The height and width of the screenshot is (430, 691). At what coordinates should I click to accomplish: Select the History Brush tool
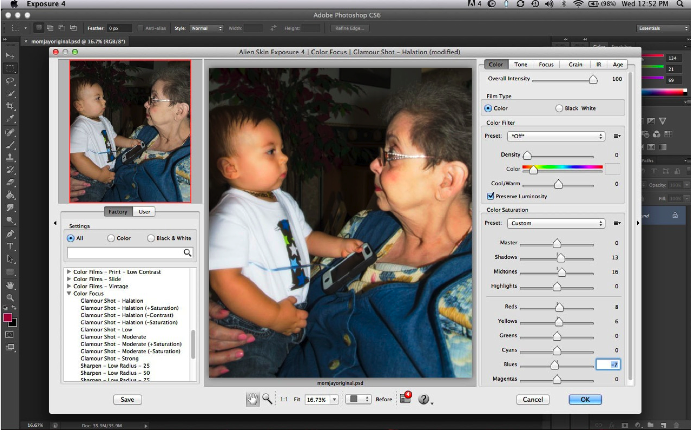10,170
